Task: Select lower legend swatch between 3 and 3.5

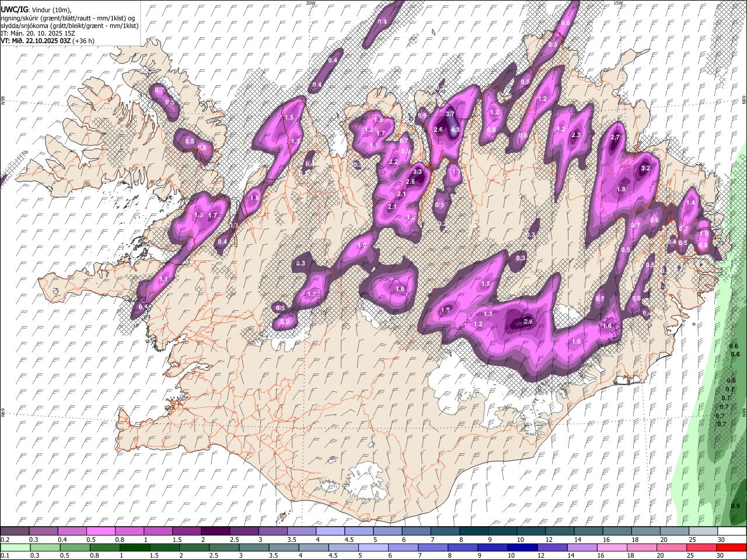Action: (x=253, y=547)
